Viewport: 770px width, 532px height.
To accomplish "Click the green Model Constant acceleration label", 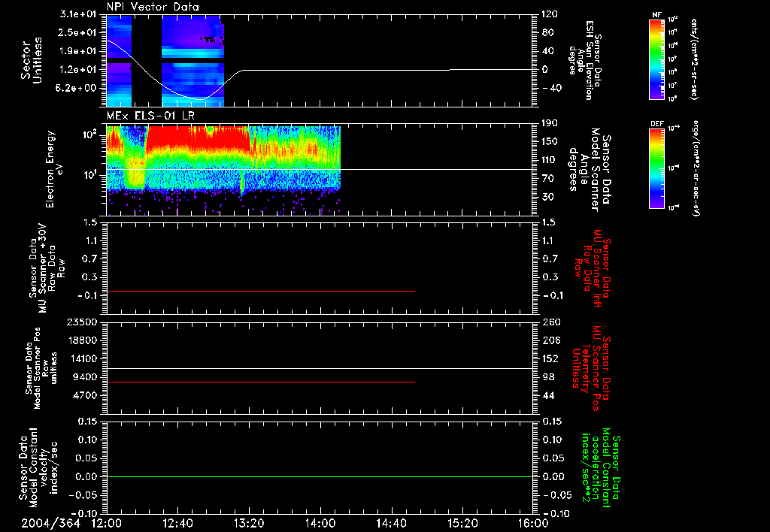I will pos(601,467).
